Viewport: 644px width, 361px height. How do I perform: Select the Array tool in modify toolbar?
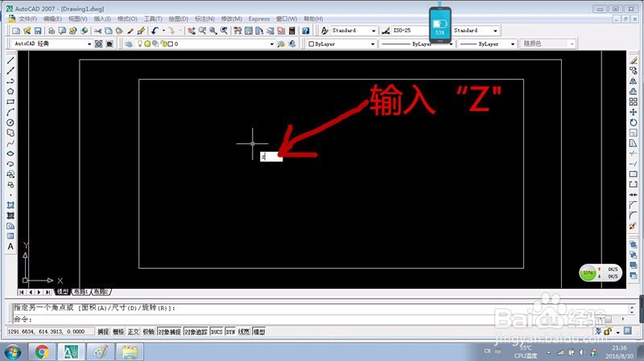pyautogui.click(x=634, y=102)
